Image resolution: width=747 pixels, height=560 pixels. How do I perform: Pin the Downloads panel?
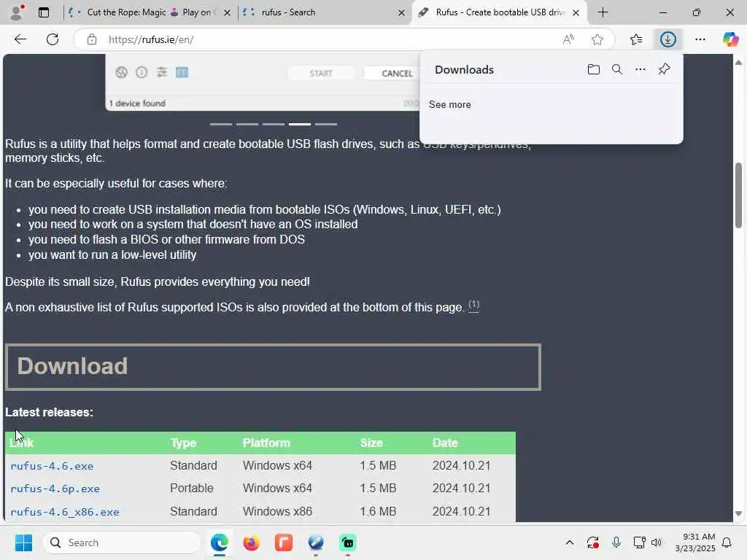tap(664, 69)
